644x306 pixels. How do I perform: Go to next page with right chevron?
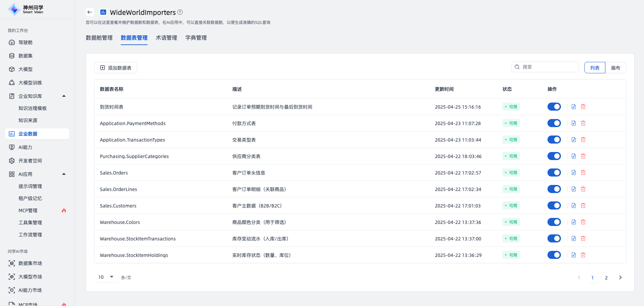click(x=620, y=277)
